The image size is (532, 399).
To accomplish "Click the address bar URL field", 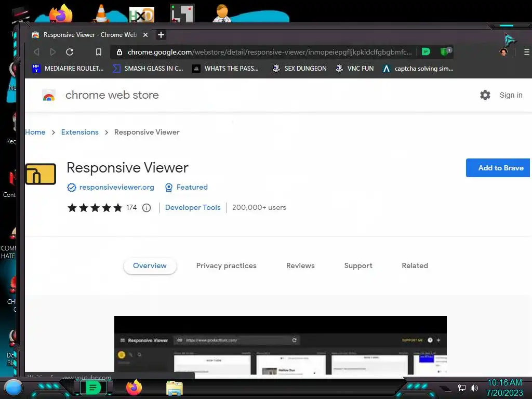I will pos(270,52).
